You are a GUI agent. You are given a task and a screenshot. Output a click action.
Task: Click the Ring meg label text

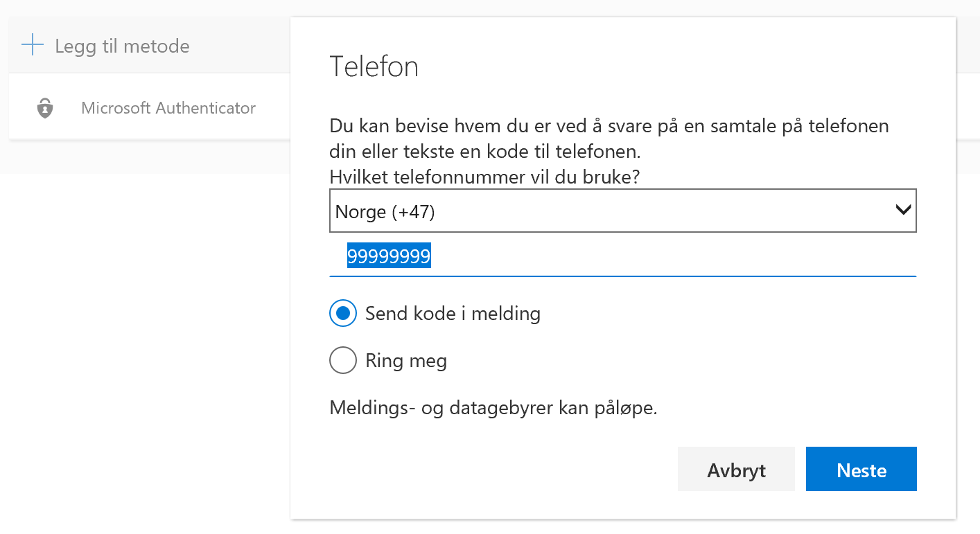[x=406, y=360]
